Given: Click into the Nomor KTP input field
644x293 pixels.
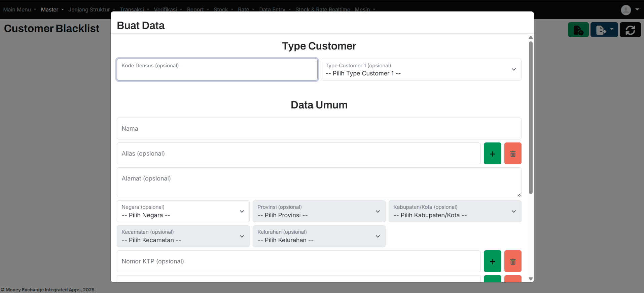Looking at the screenshot, I should [298, 261].
